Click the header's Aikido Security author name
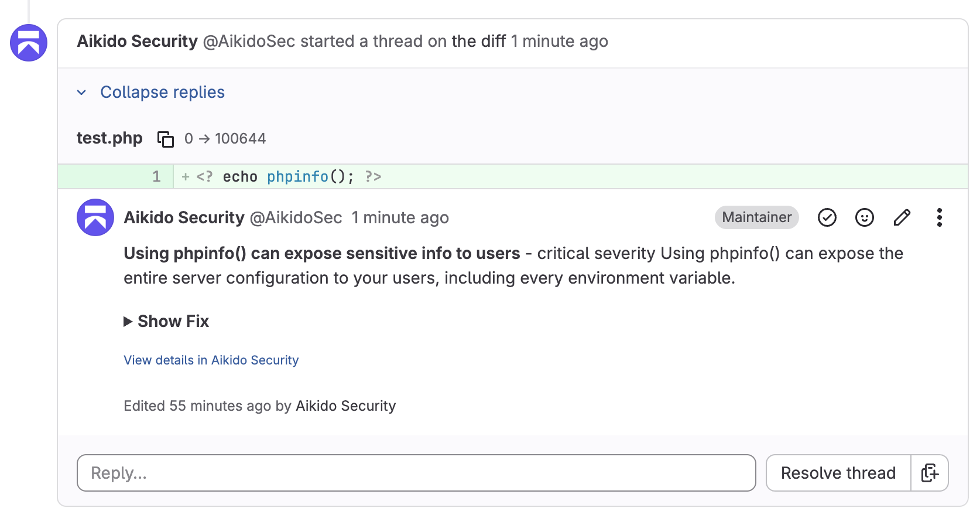The image size is (980, 518). tap(138, 42)
